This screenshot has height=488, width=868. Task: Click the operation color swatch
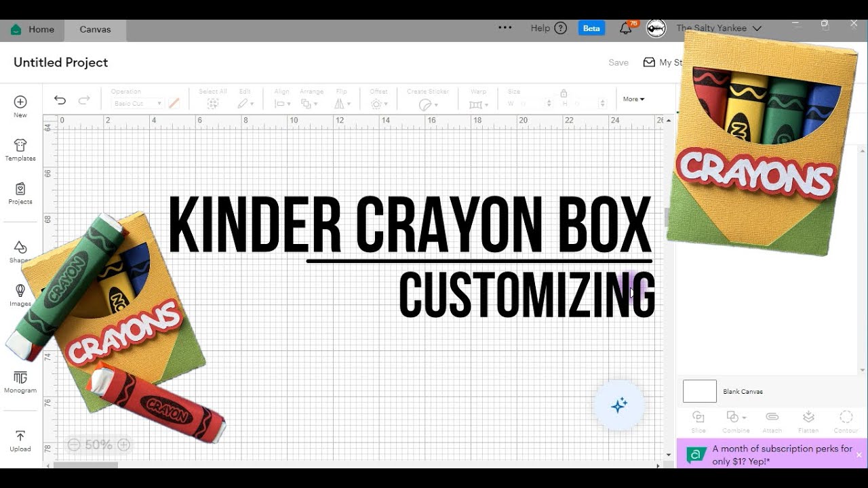[x=174, y=104]
